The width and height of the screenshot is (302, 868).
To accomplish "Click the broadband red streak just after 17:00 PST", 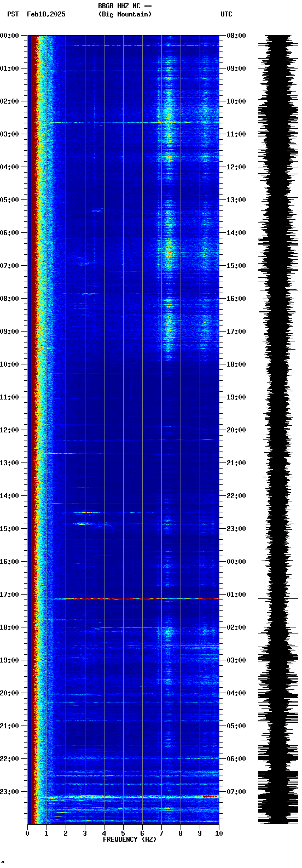I will tap(137, 599).
